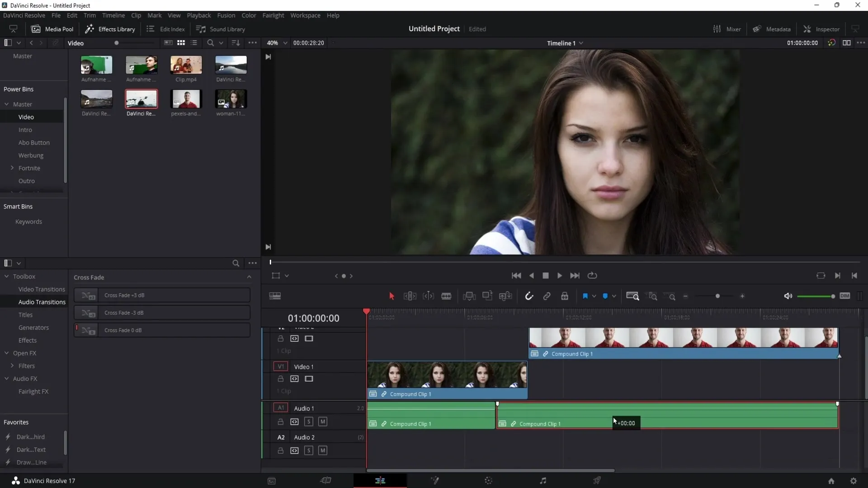This screenshot has width=868, height=488.
Task: Click the green monitor volume slider
Action: click(816, 296)
